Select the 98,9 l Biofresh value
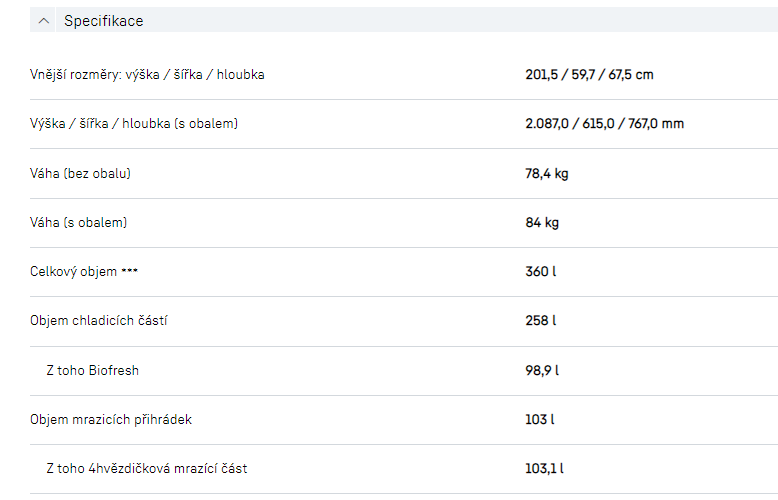The width and height of the screenshot is (778, 500). click(542, 371)
